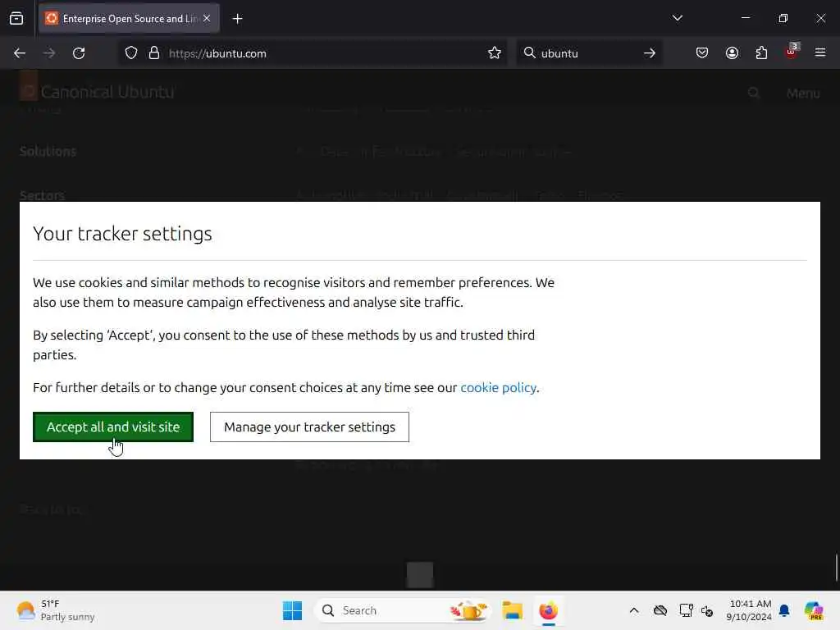
Task: Open Copilot preview icon in taskbar
Action: click(x=814, y=610)
